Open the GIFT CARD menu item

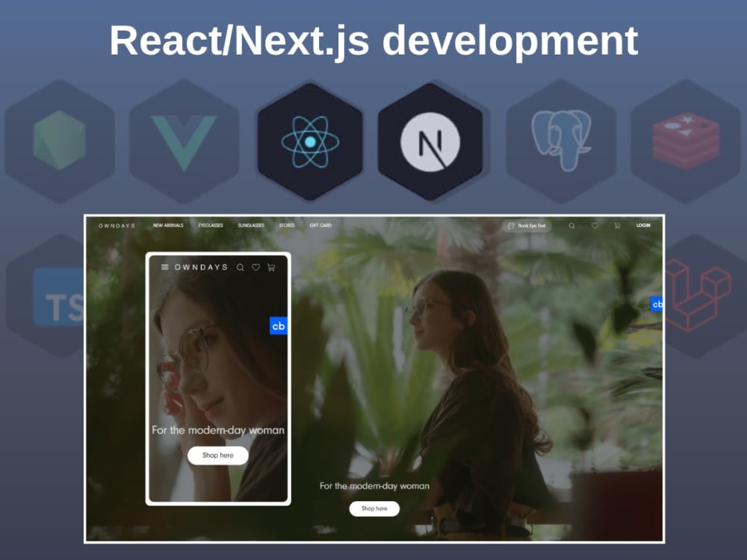320,225
